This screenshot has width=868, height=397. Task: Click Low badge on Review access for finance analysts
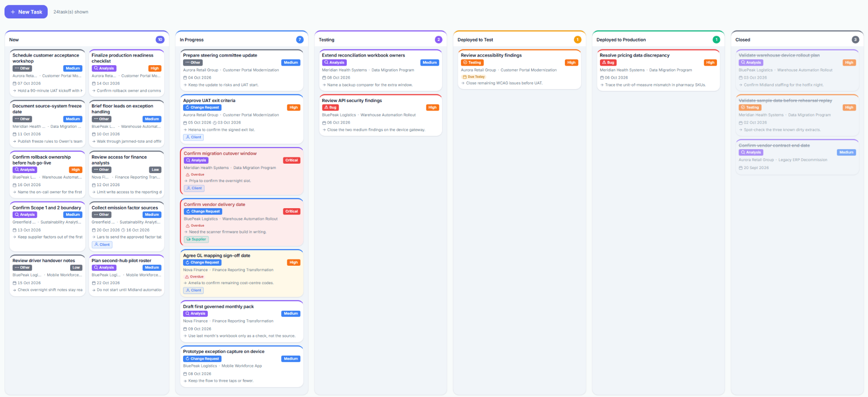(x=155, y=170)
